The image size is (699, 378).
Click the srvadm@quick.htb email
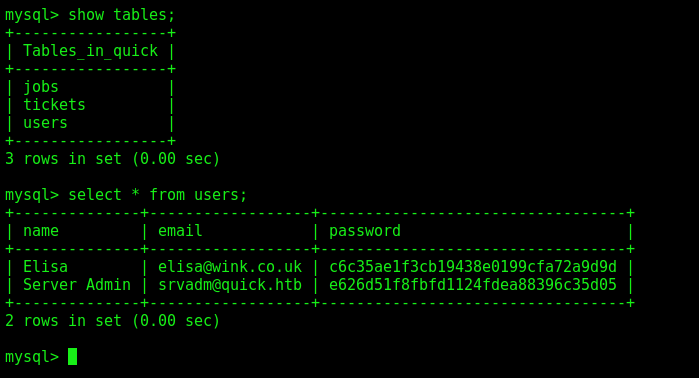(x=230, y=285)
